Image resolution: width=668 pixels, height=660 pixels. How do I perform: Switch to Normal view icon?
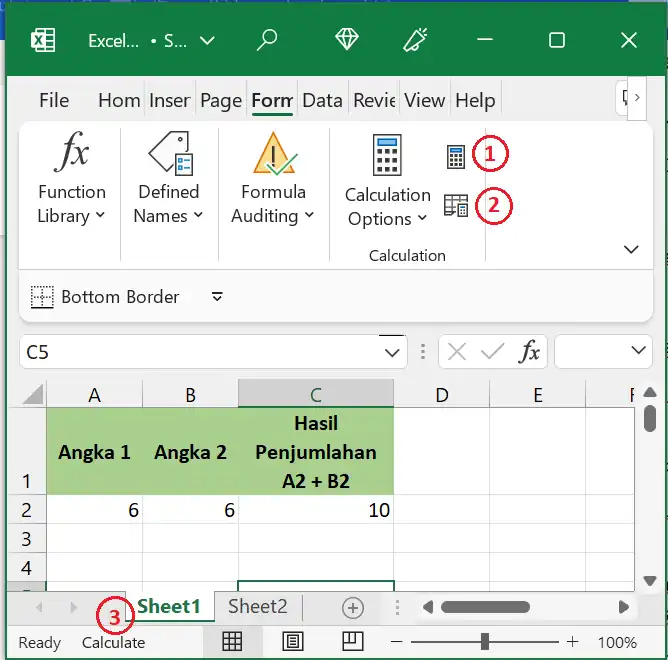click(x=232, y=641)
